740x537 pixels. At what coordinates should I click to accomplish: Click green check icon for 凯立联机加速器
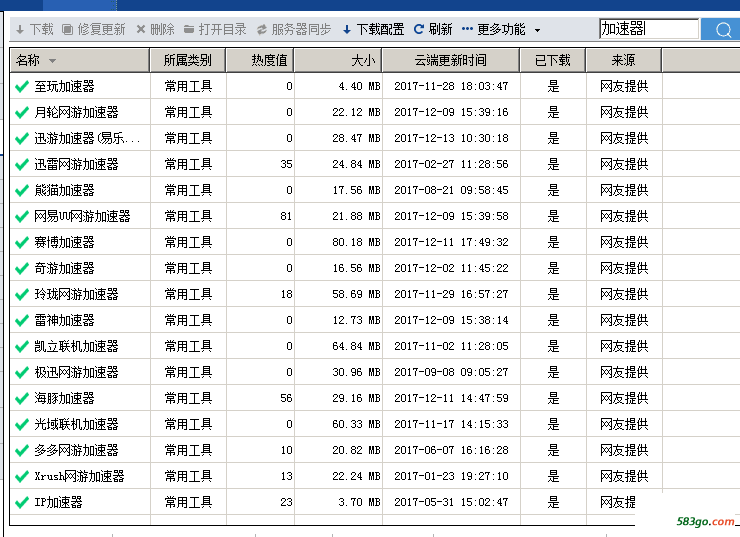(22, 347)
